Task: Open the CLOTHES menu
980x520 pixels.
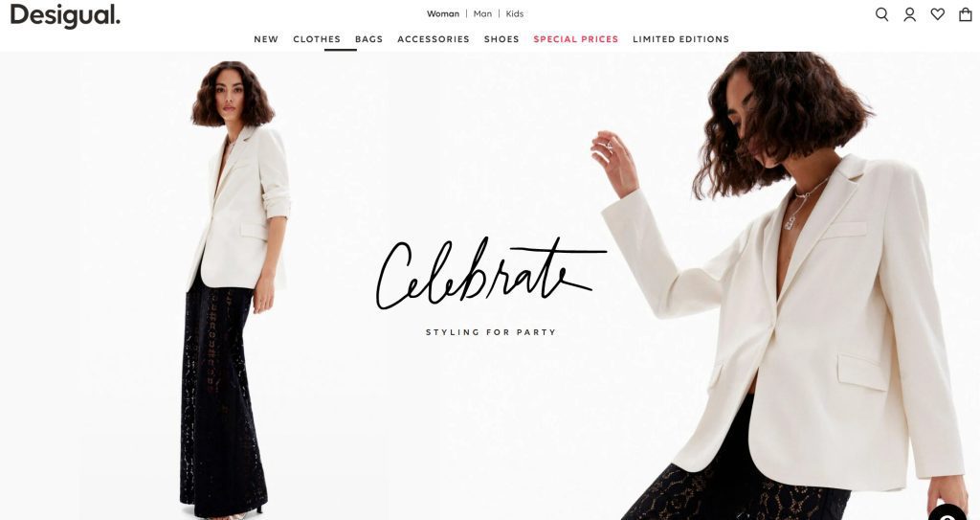Action: coord(317,39)
